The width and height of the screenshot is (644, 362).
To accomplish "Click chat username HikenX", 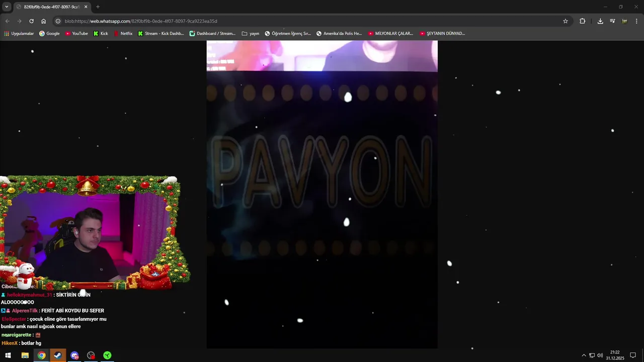I will (x=10, y=343).
